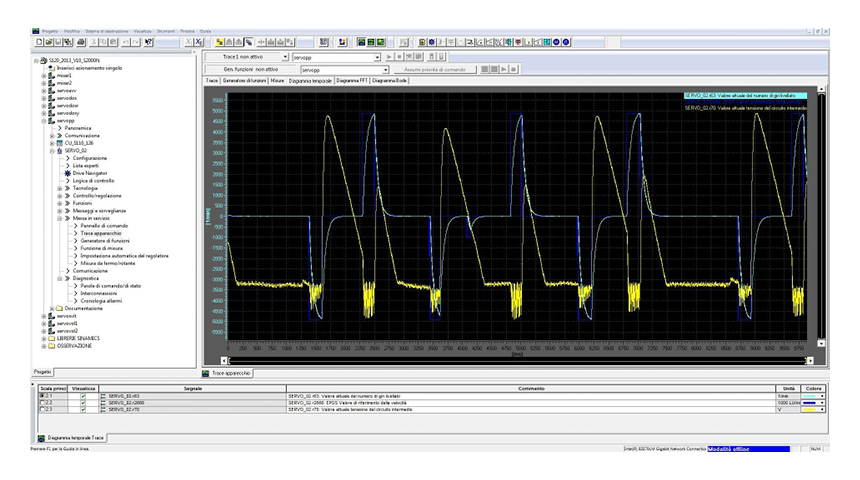
Task: Expand the Tecnologia tree node
Action: [60, 188]
